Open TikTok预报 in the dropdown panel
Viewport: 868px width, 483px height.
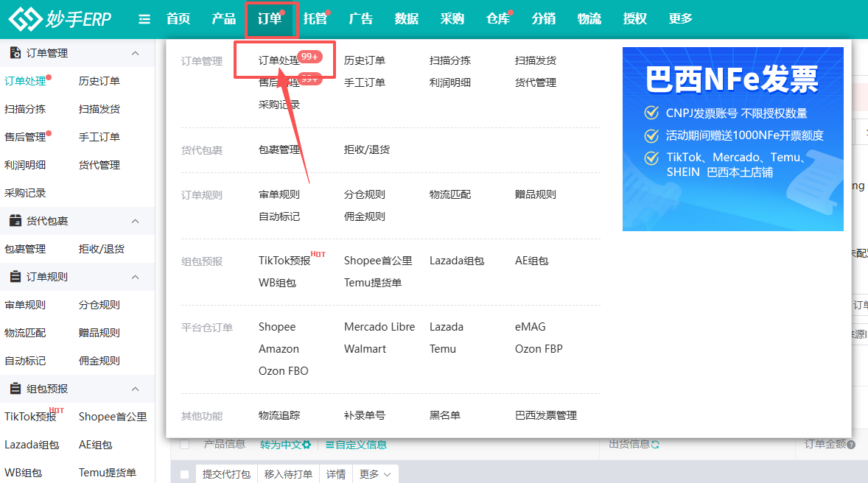[x=284, y=261]
